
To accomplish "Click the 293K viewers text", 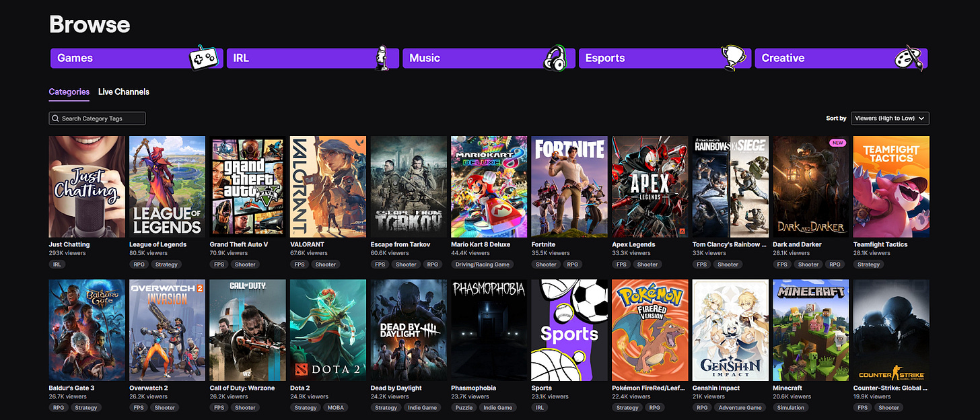I will coord(66,253).
